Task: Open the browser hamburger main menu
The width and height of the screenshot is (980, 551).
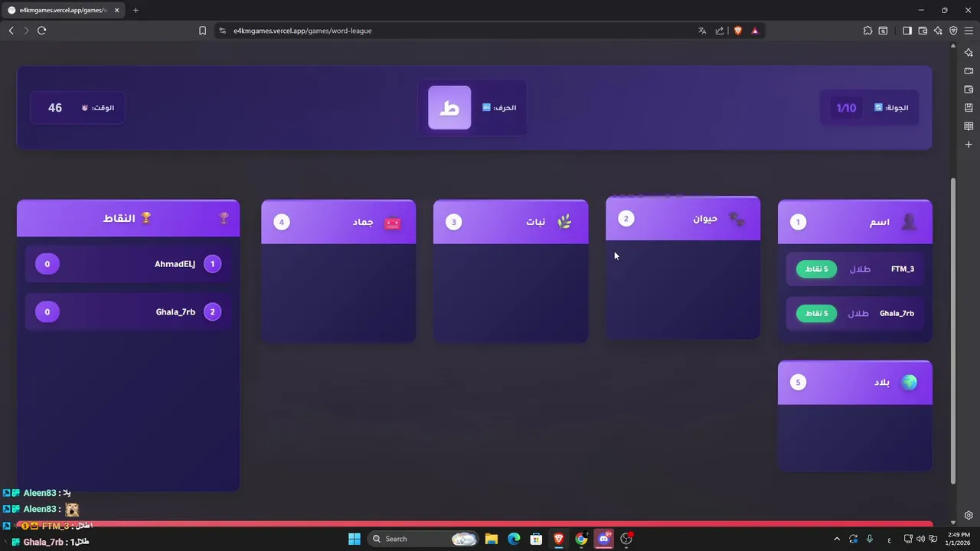Action: tap(969, 31)
